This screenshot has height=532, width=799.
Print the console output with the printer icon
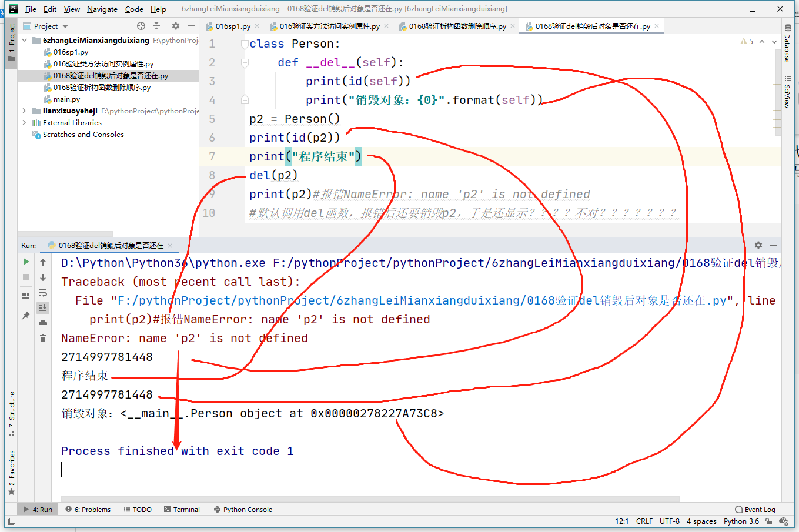coord(43,323)
